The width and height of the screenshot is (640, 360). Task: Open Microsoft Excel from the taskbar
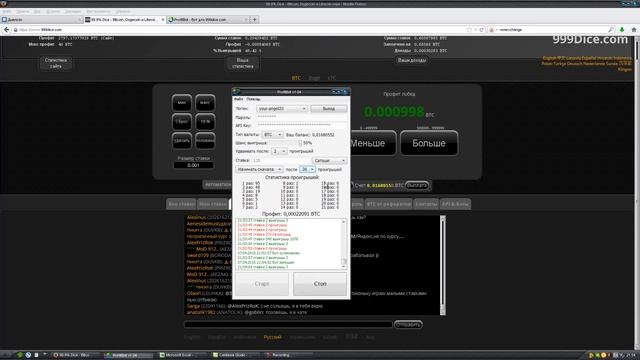point(182,355)
